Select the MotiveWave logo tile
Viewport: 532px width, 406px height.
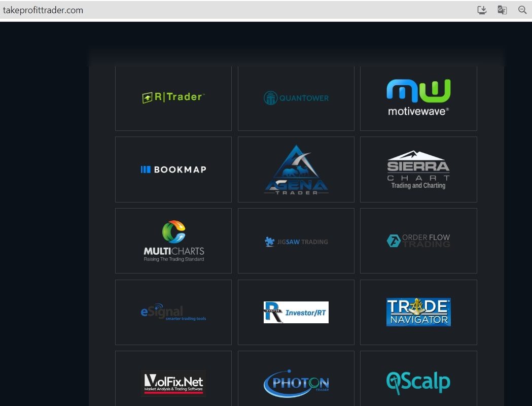coord(418,98)
